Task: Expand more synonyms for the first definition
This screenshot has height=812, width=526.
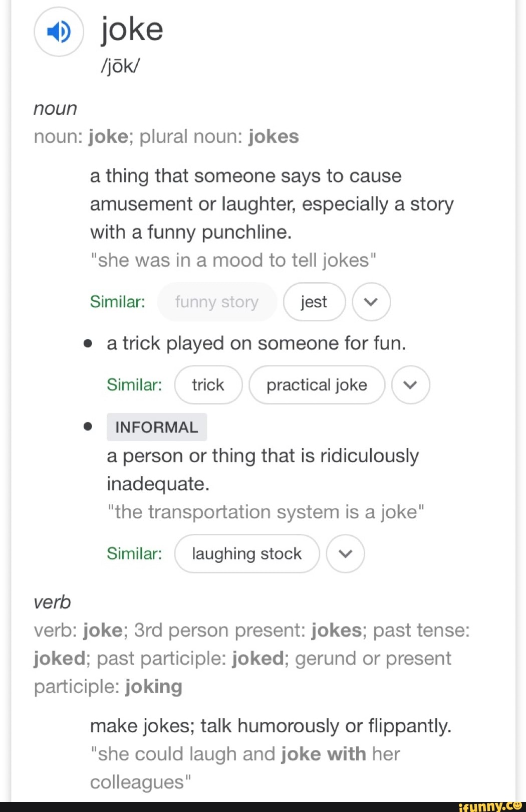Action: click(371, 302)
